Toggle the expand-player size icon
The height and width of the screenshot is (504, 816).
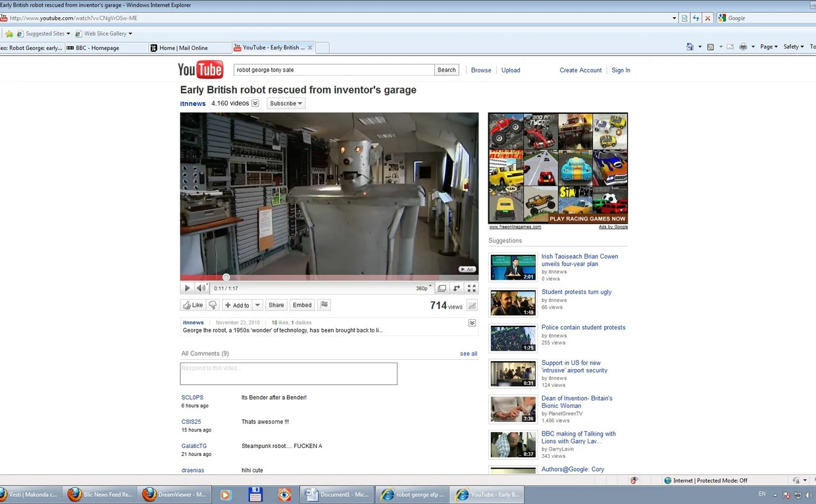click(x=457, y=288)
